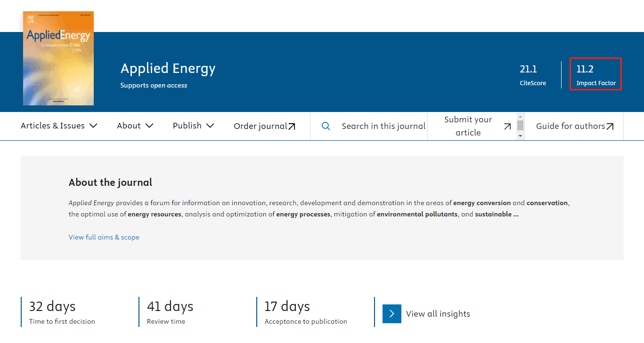Click the small scrollbar down arrow
This screenshot has height=343, width=644.
[x=521, y=136]
